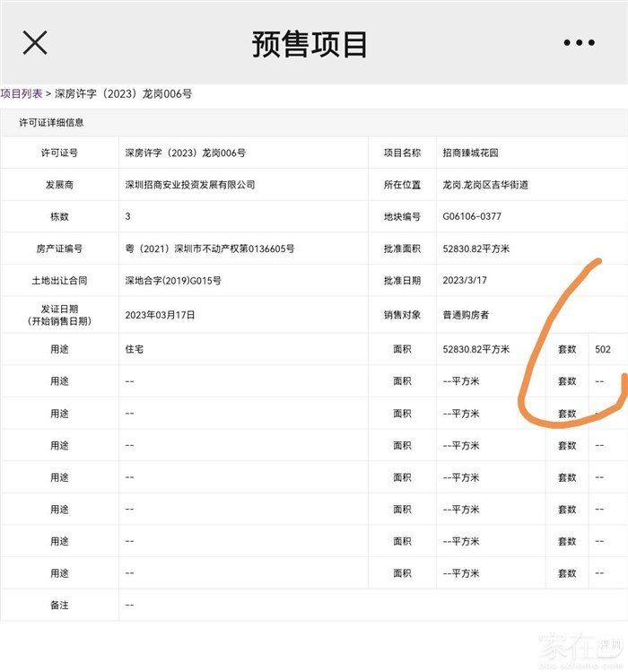Tap location value 龙岗.龙岗区吉华街道
This screenshot has height=672, width=628.
click(485, 185)
